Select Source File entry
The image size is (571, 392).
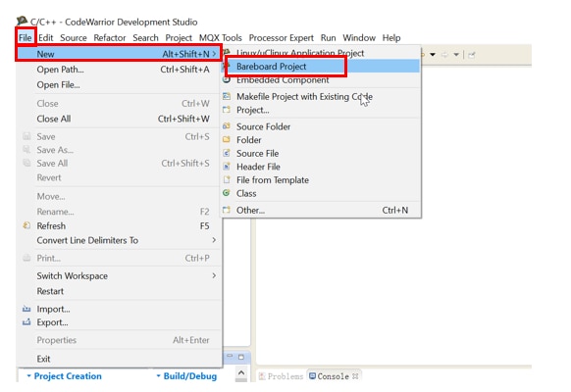coord(321,154)
